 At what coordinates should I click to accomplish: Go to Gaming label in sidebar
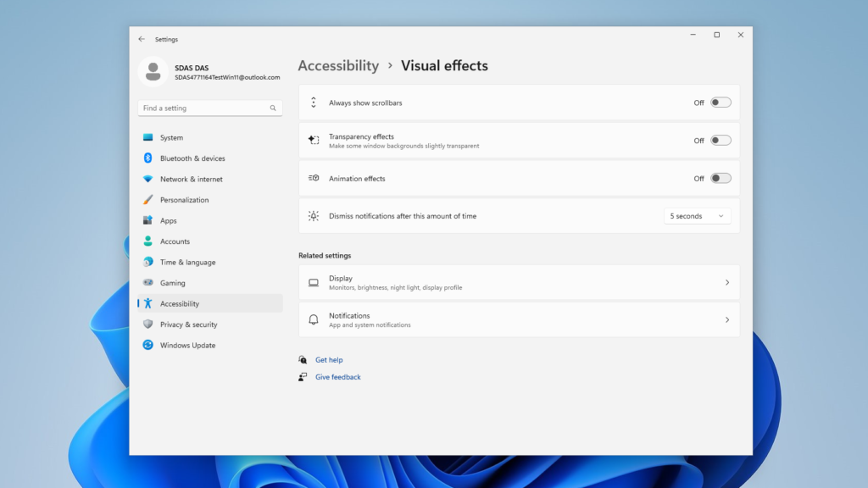click(x=173, y=283)
